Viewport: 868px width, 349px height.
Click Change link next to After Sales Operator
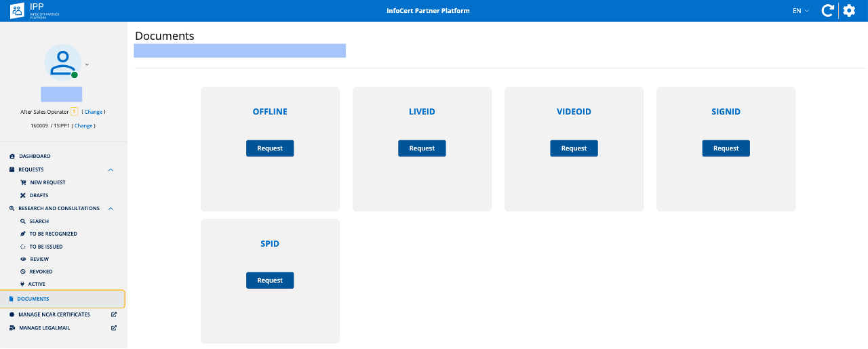coord(94,112)
